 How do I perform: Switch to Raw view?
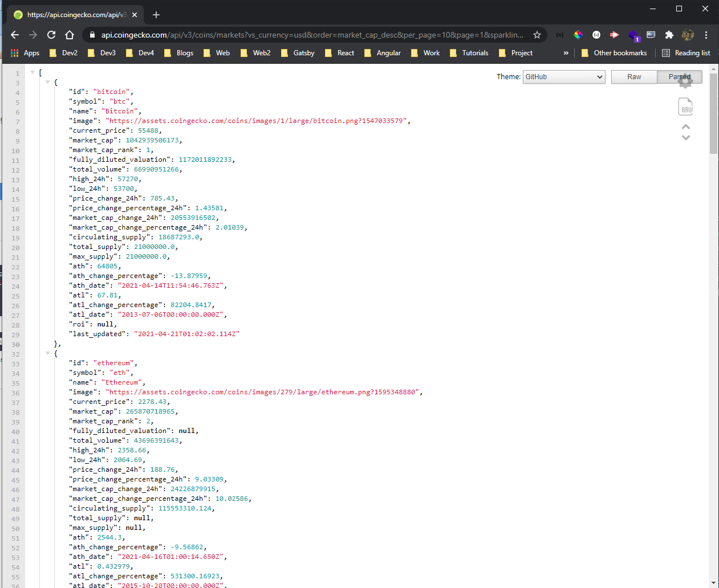[x=634, y=77]
